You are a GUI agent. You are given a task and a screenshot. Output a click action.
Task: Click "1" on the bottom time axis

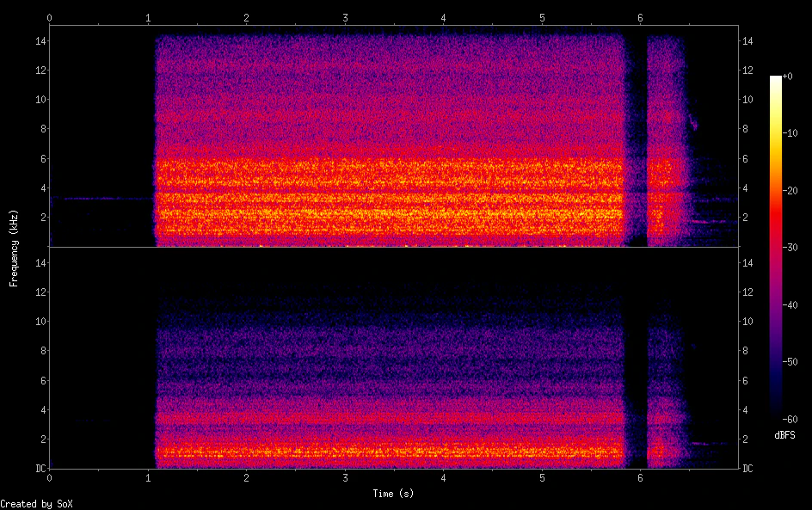[148, 478]
